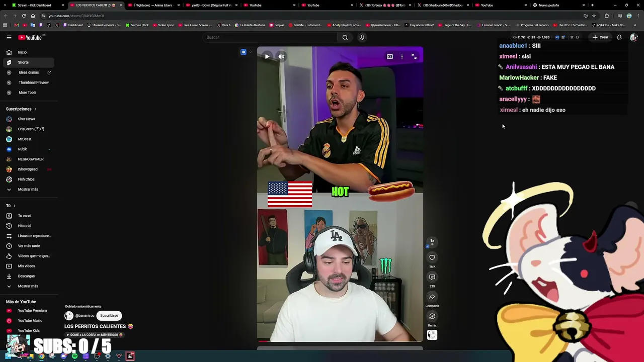This screenshot has height=362, width=644.
Task: Open Historial watch history
Action: [x=29, y=226]
